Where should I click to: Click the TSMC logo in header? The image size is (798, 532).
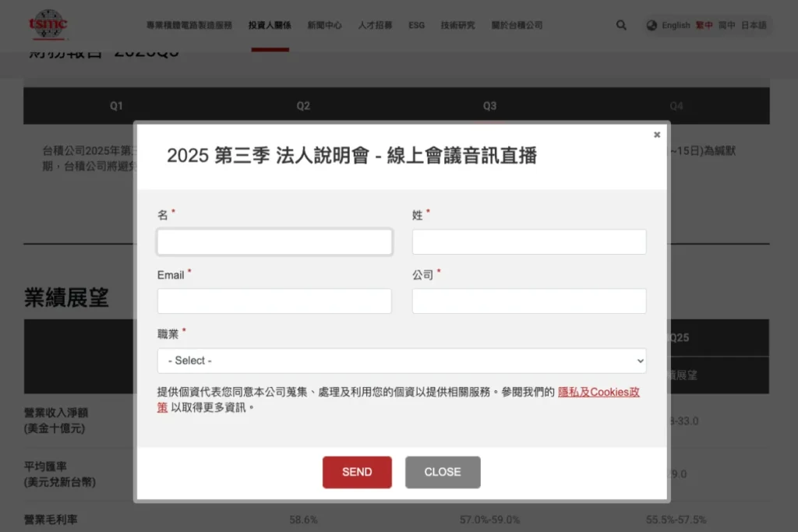48,24
